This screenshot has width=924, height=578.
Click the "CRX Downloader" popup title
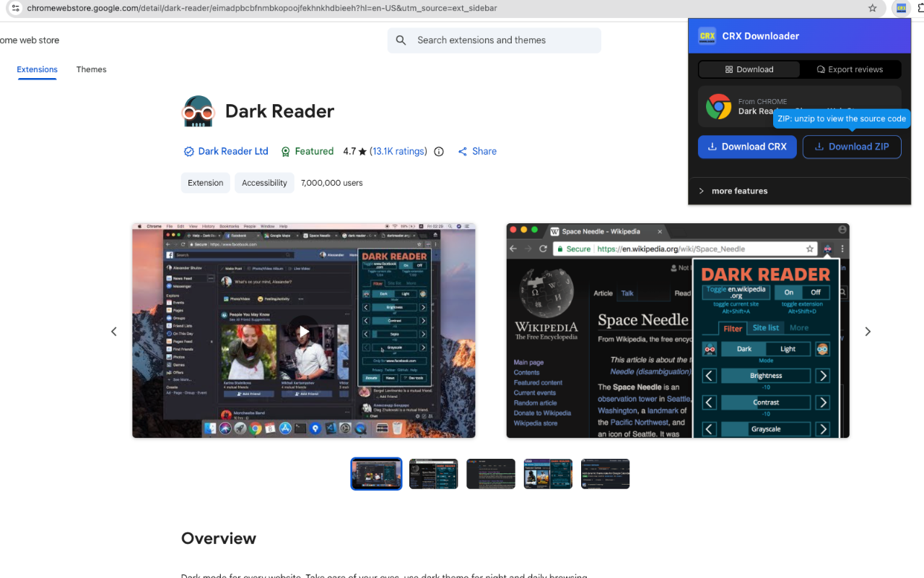pyautogui.click(x=761, y=36)
